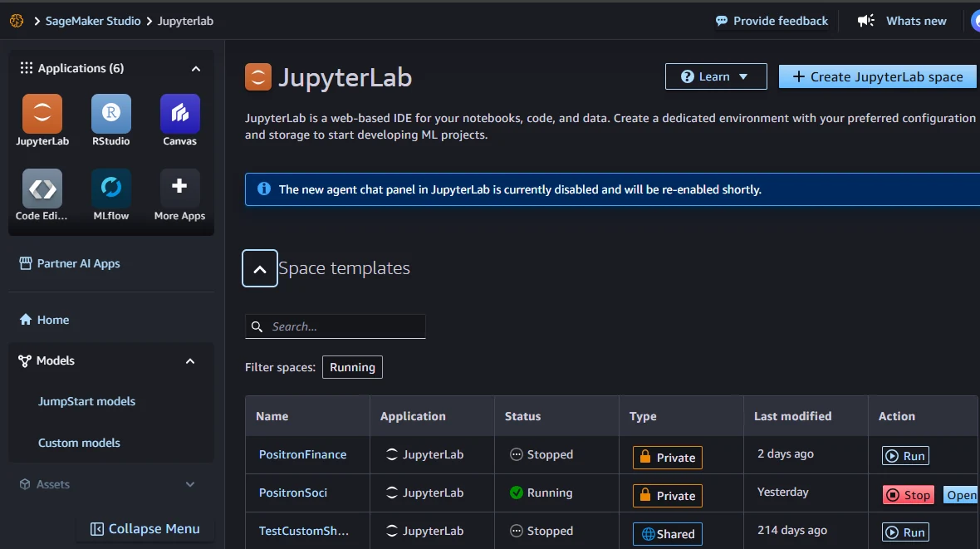Open the TestCustomSh... name link
The width and height of the screenshot is (980, 549).
[x=304, y=531]
